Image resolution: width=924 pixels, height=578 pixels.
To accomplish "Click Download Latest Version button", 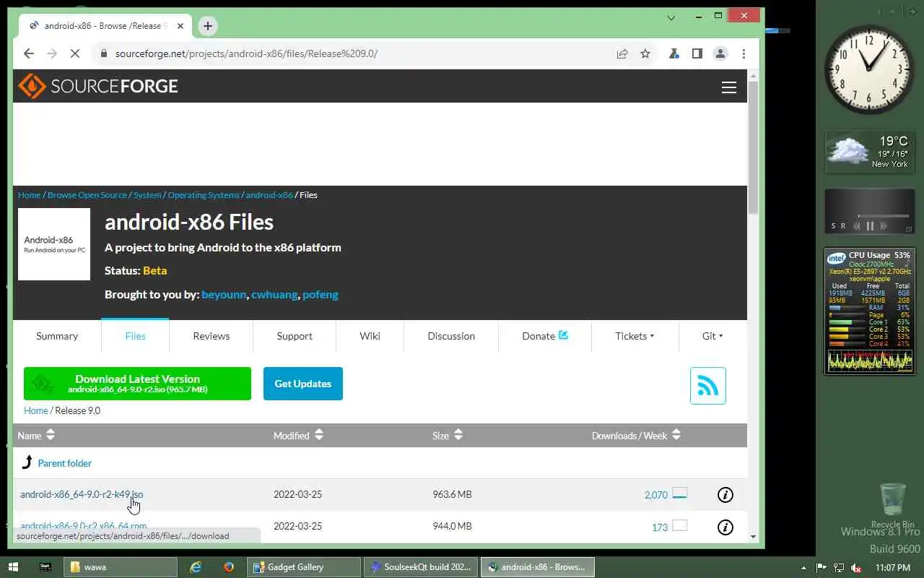I will point(137,384).
